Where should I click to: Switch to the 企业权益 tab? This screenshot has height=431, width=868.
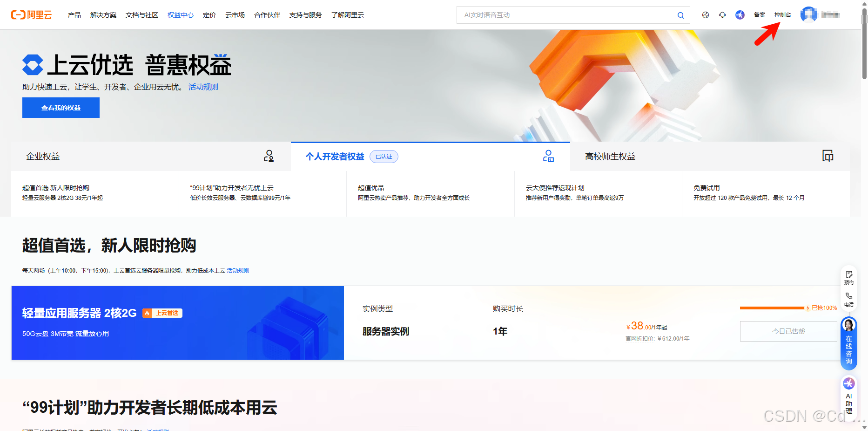tap(151, 156)
